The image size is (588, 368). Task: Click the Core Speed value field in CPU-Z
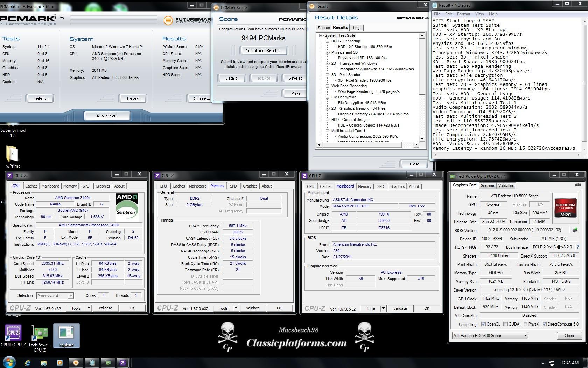[x=52, y=264]
